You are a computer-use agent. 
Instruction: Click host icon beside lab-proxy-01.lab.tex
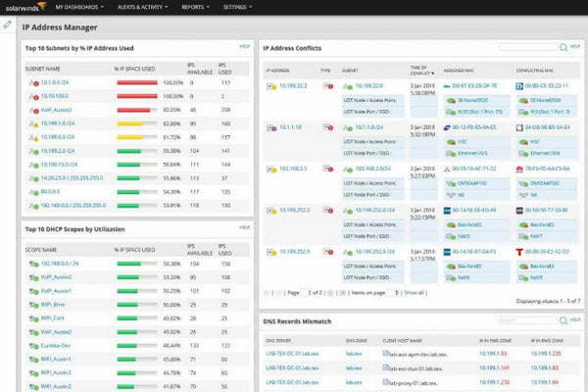(385, 382)
